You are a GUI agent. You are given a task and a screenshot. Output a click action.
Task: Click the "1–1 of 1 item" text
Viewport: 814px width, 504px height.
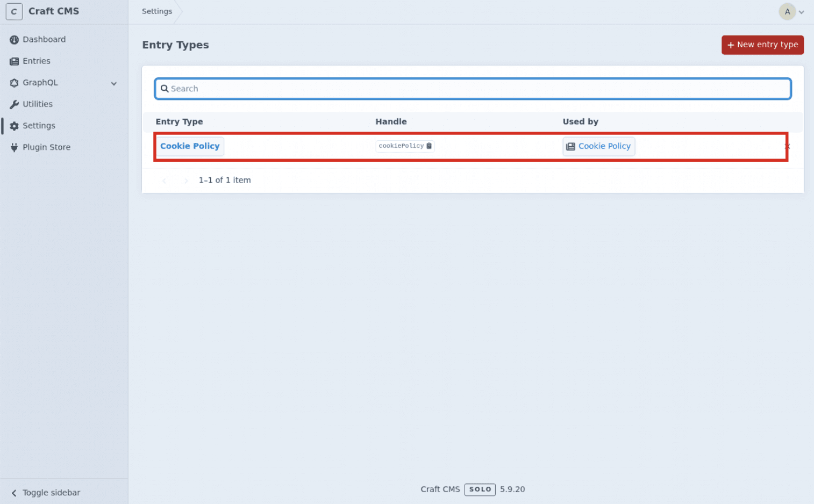point(225,180)
